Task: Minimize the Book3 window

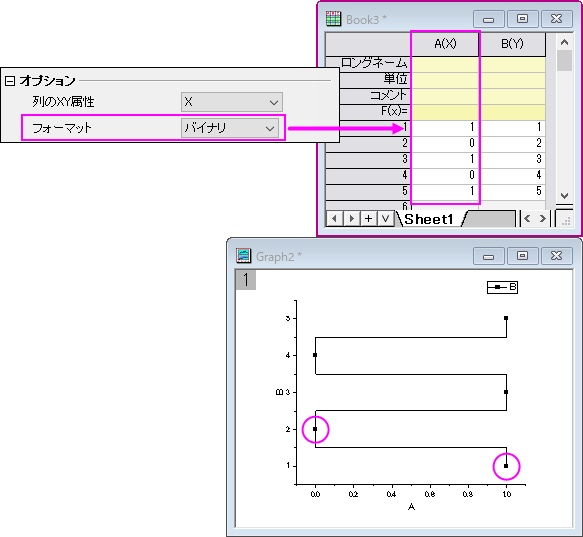Action: pyautogui.click(x=489, y=19)
